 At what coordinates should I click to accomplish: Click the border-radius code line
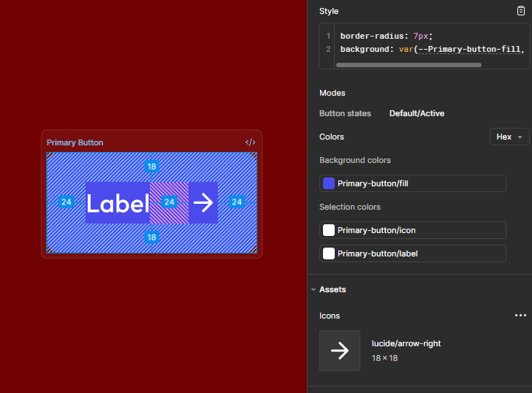pos(386,36)
